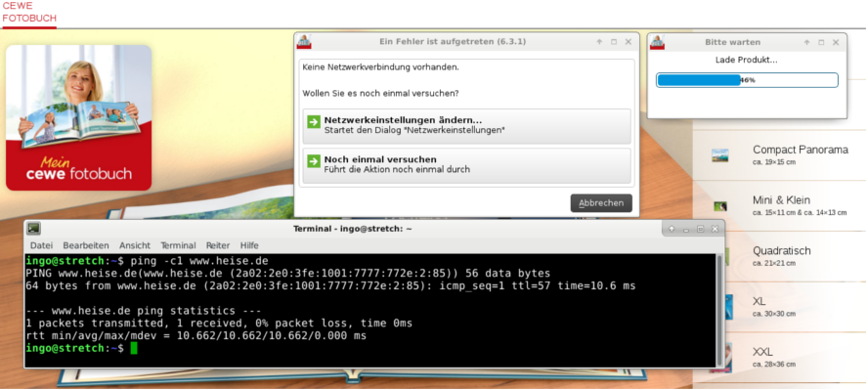Screen dimensions: 868x390
Task: Open the Hilfe menu in Terminal
Action: (x=249, y=245)
